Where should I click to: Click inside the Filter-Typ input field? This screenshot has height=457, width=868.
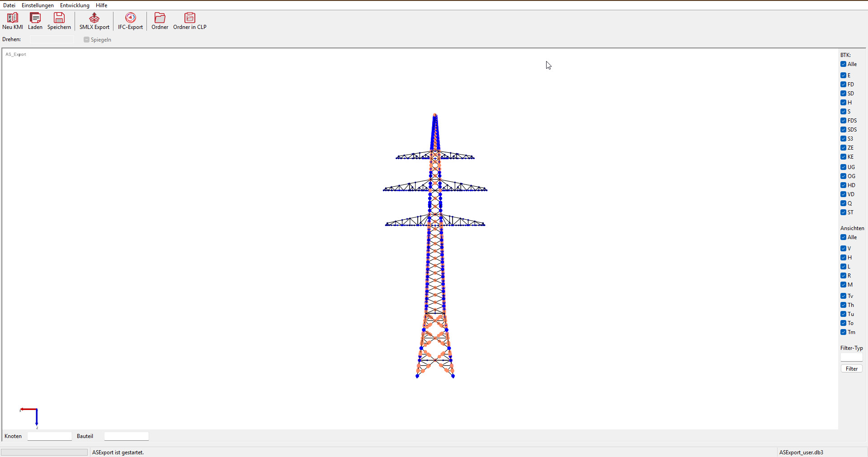[x=851, y=357]
